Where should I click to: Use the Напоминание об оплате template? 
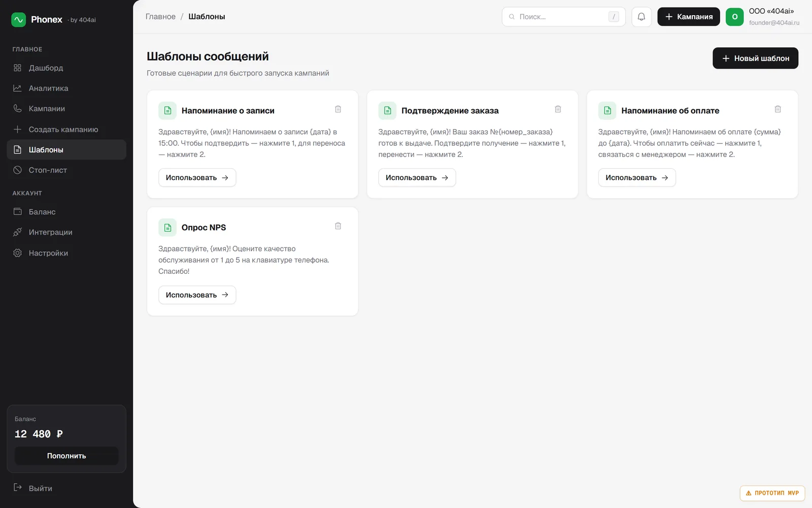[637, 178]
